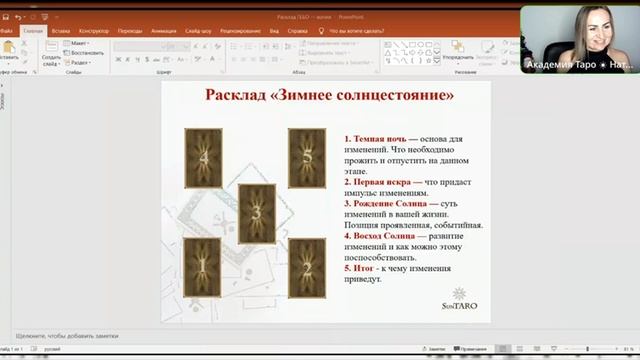Start slideshow from quick access toolbar
The image size is (640, 360).
point(44,17)
